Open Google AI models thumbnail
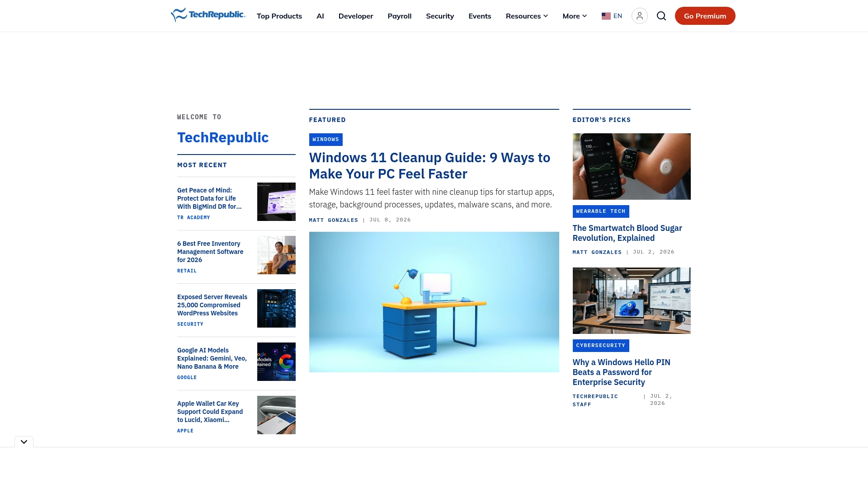This screenshot has height=488, width=868. [x=276, y=361]
